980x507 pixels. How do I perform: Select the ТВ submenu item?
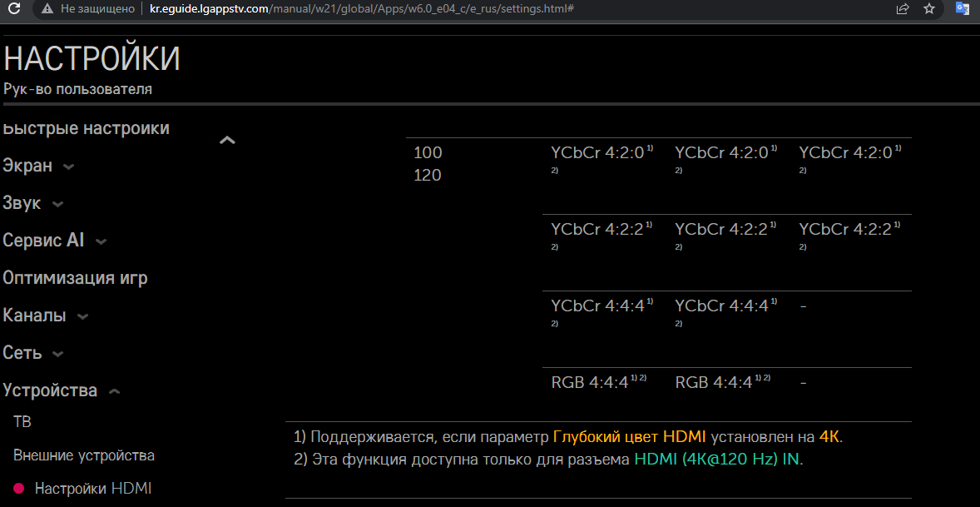(22, 422)
